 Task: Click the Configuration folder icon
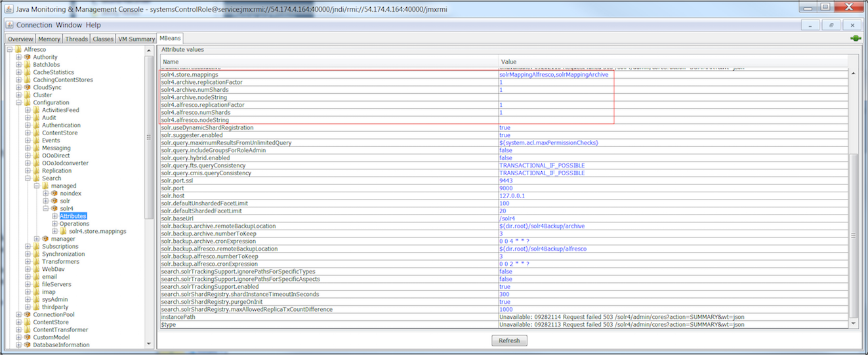pyautogui.click(x=28, y=102)
